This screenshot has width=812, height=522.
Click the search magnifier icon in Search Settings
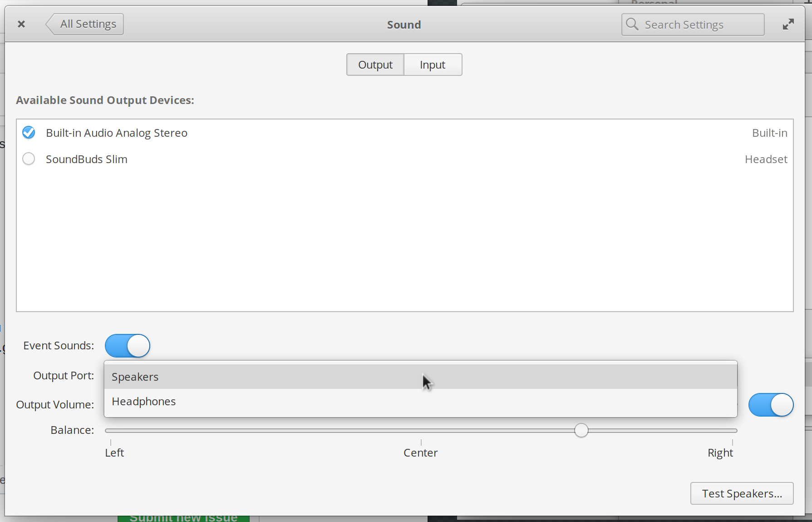631,25
